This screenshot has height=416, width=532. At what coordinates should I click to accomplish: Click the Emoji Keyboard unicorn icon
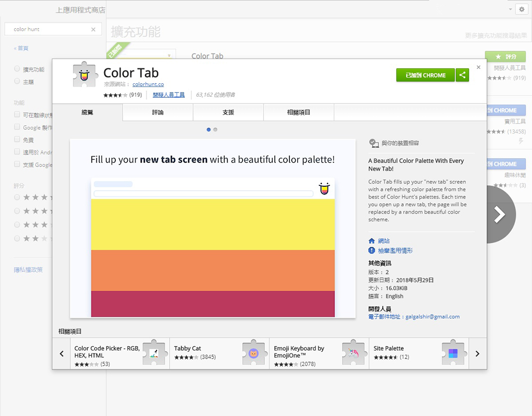(x=353, y=353)
